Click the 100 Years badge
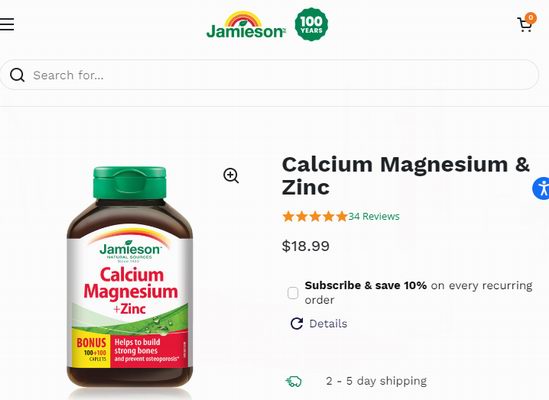This screenshot has height=400, width=549. tap(311, 25)
